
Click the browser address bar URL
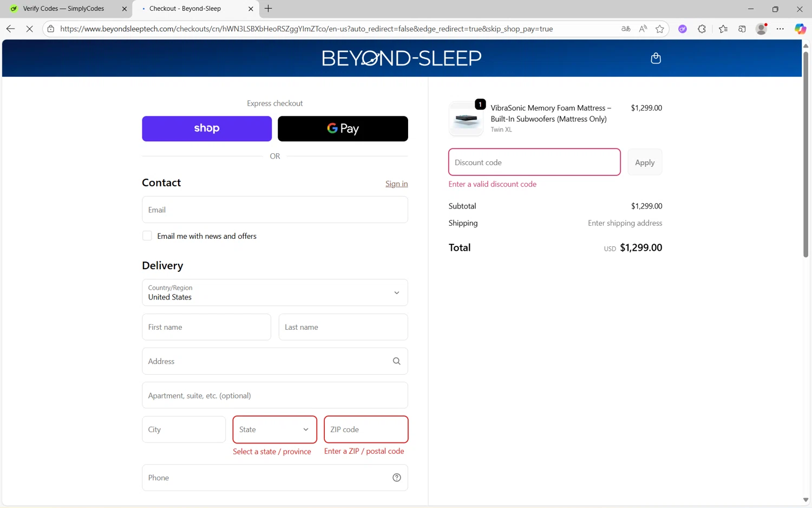pyautogui.click(x=306, y=29)
